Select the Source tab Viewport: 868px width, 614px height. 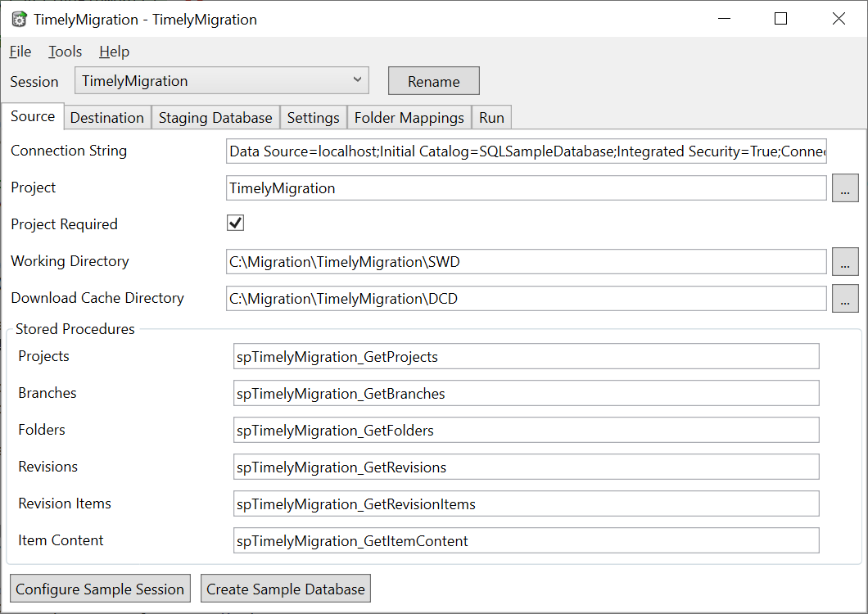(x=33, y=116)
